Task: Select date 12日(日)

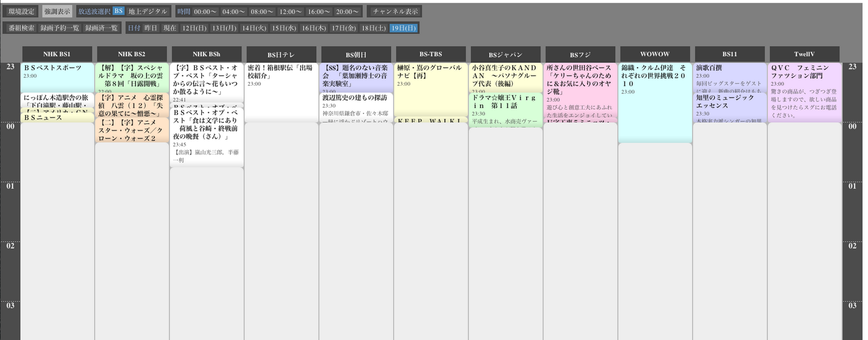Action: (x=194, y=28)
